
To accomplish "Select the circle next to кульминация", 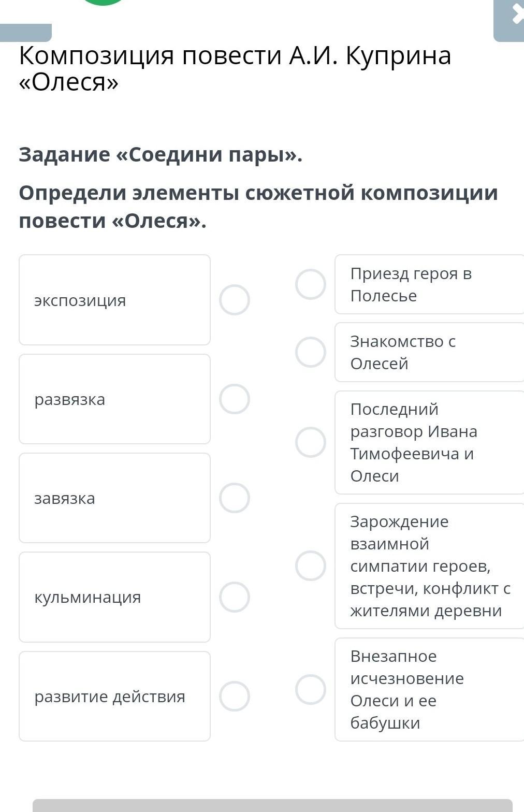I will [x=235, y=597].
